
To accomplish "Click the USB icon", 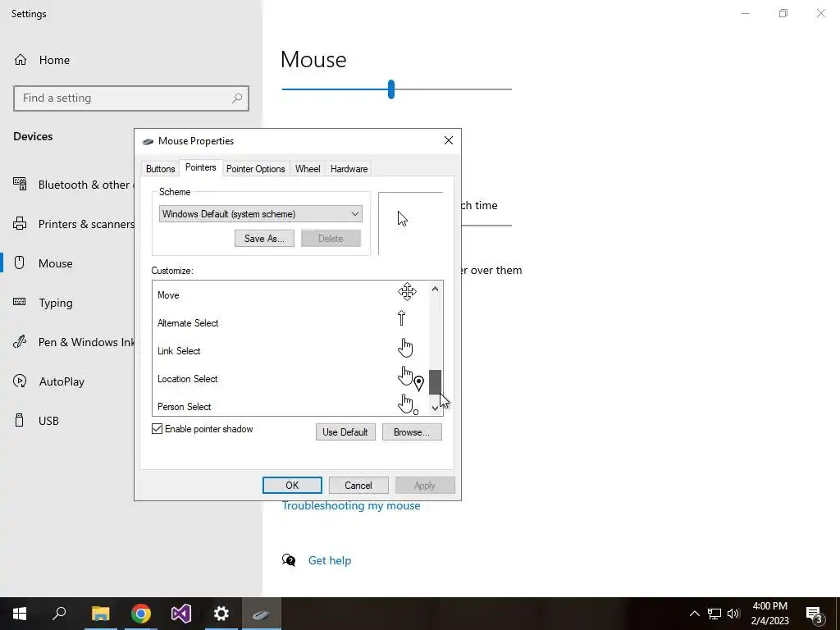I will point(20,421).
